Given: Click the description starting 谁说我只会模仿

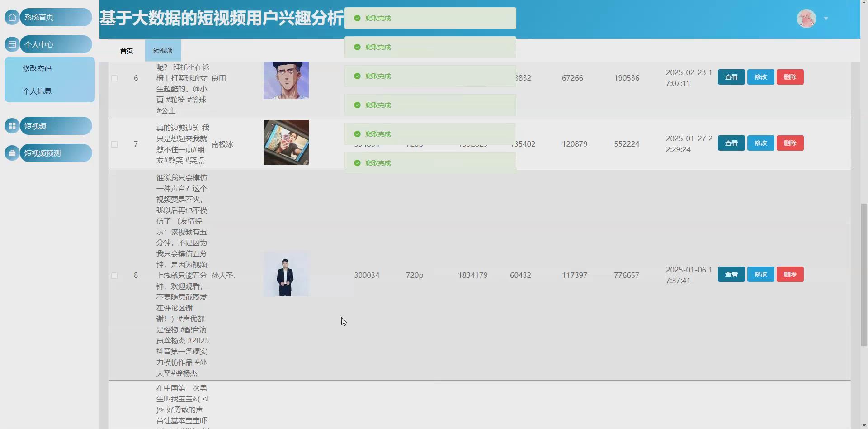Looking at the screenshot, I should [183, 275].
